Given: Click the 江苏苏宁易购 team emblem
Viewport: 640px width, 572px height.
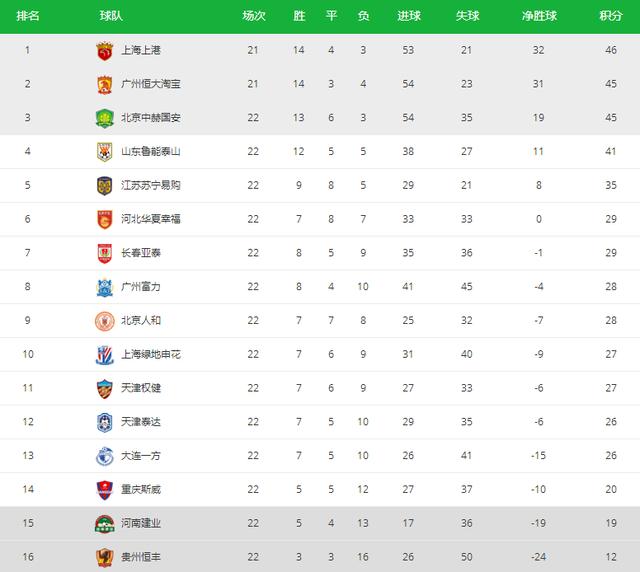Looking at the screenshot, I should click(104, 186).
